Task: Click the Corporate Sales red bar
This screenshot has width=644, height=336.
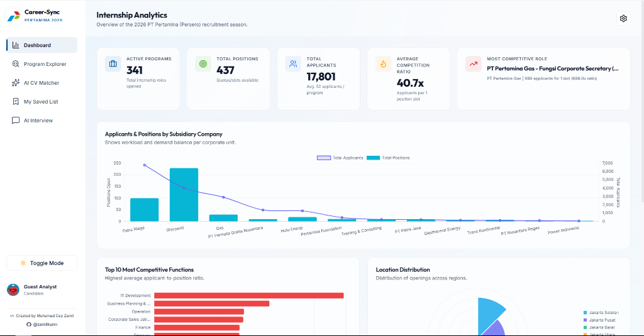Action: (198, 320)
